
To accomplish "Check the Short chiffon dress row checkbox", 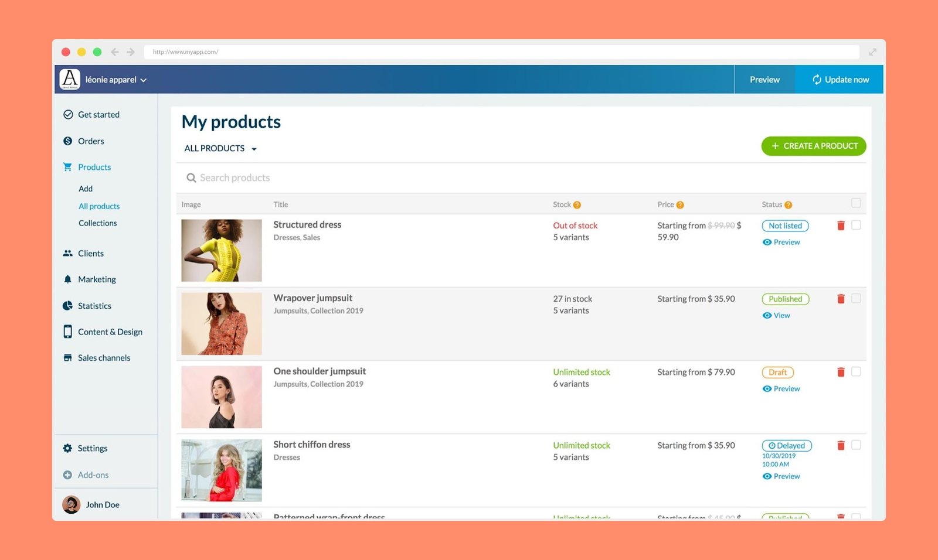I will (856, 445).
